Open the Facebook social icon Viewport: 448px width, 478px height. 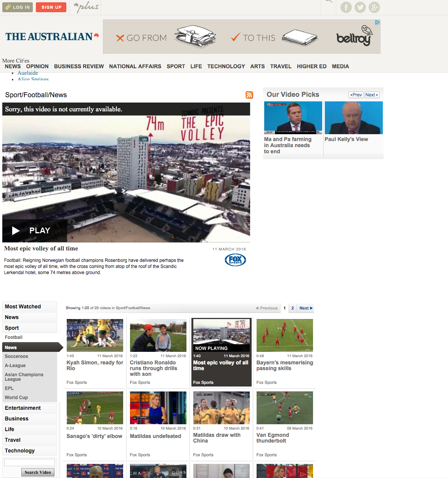click(346, 7)
